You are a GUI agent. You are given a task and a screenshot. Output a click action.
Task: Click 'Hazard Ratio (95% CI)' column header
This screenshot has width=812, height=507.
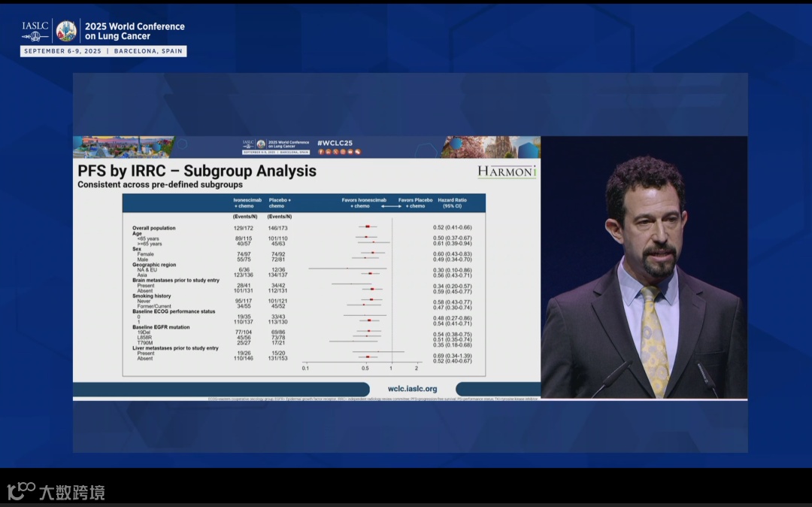(x=452, y=203)
